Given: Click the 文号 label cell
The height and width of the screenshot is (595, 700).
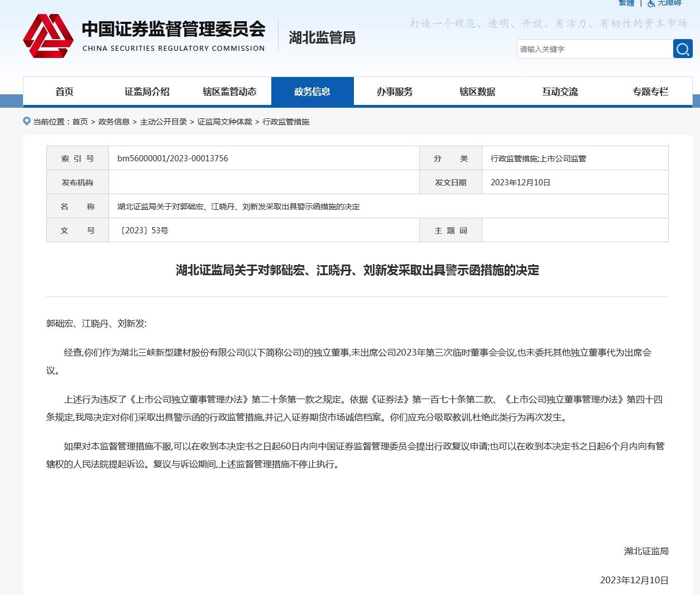Looking at the screenshot, I should 78,231.
